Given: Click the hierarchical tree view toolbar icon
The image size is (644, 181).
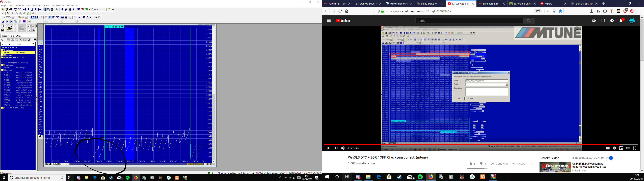Looking at the screenshot, I should (x=45, y=10).
